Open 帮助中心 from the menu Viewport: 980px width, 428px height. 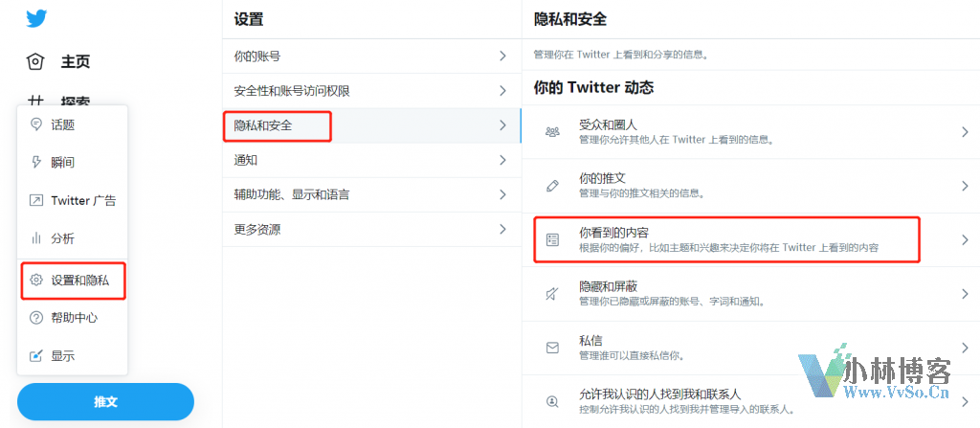[73, 318]
